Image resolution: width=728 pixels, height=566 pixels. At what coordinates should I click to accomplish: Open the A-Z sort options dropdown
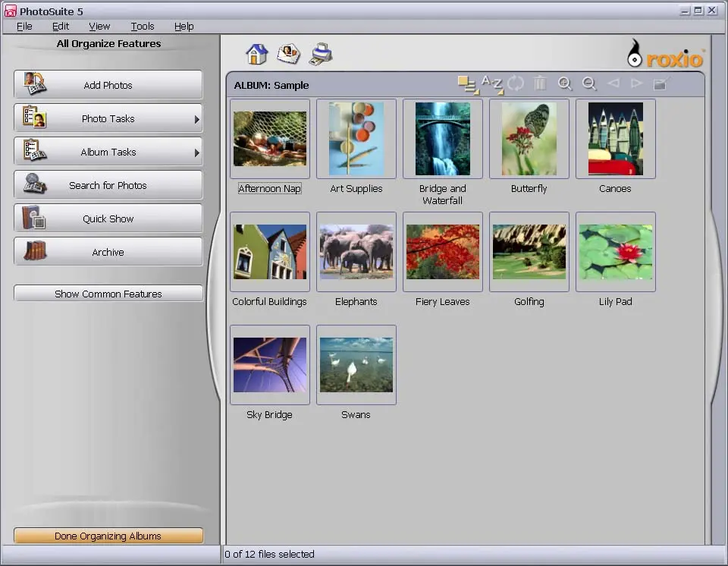[492, 85]
